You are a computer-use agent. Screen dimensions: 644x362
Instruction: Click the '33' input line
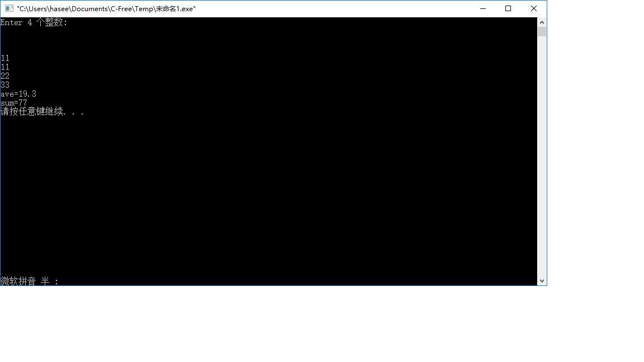click(5, 85)
